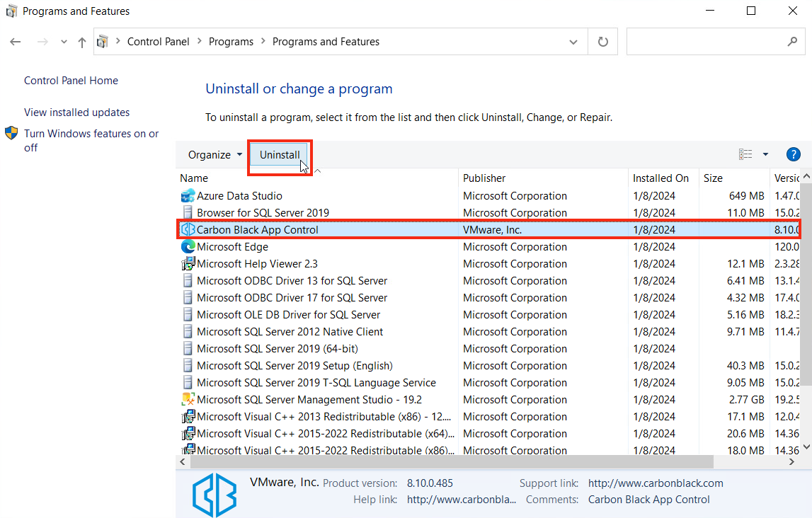Open the Organize dropdown menu

click(215, 155)
